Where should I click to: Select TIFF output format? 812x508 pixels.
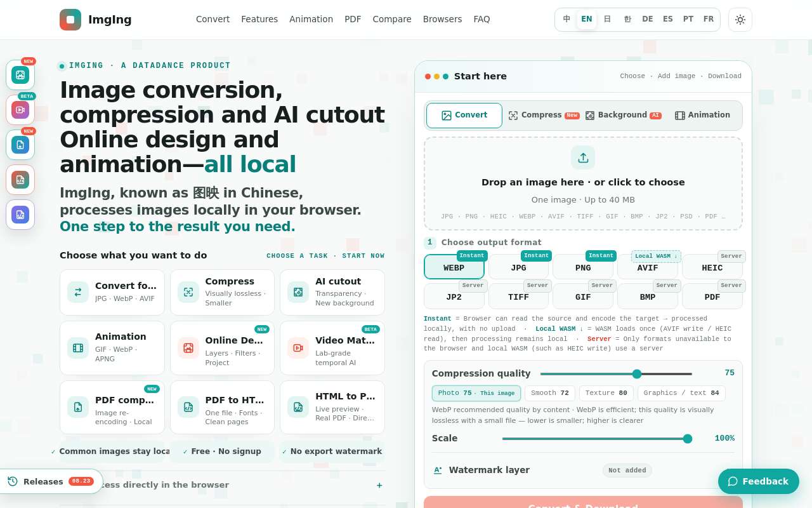[518, 297]
